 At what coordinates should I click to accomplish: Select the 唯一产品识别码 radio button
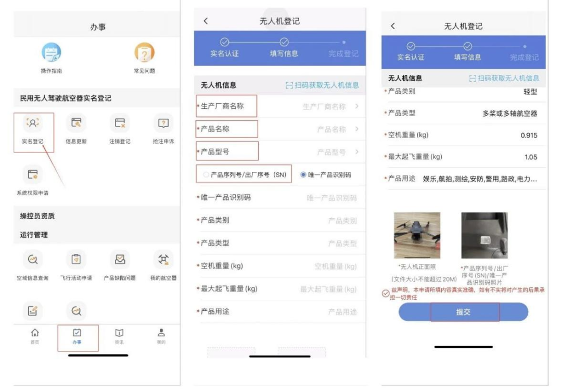pyautogui.click(x=303, y=175)
